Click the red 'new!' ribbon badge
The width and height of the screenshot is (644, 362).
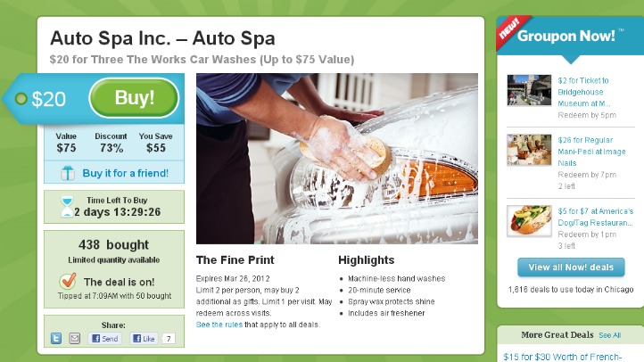510,30
